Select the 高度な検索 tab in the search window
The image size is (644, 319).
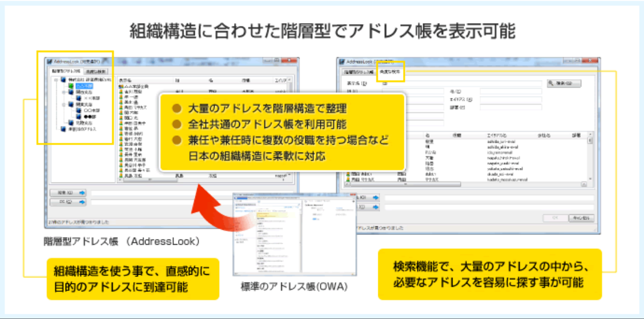(x=390, y=71)
